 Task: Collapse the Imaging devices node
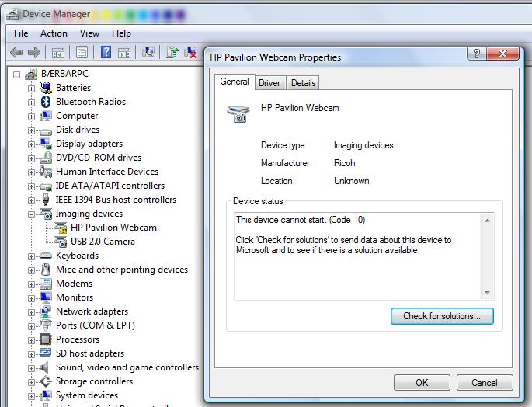[x=31, y=214]
